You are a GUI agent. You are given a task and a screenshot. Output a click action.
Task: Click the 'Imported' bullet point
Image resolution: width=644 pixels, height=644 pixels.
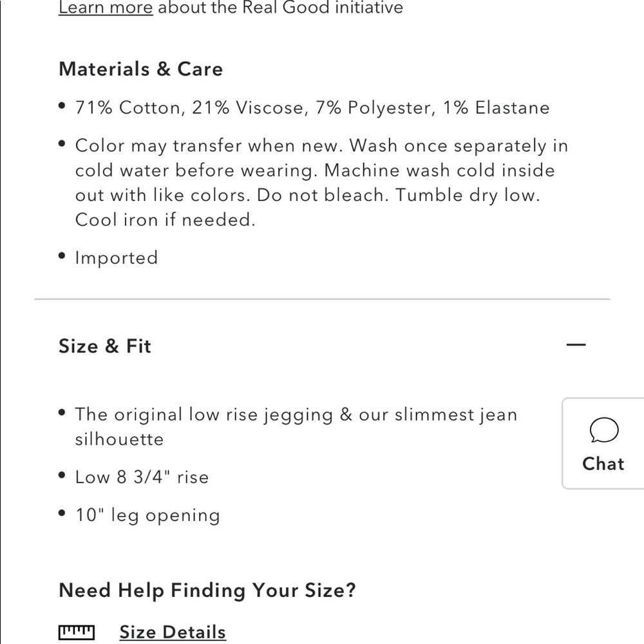117,258
